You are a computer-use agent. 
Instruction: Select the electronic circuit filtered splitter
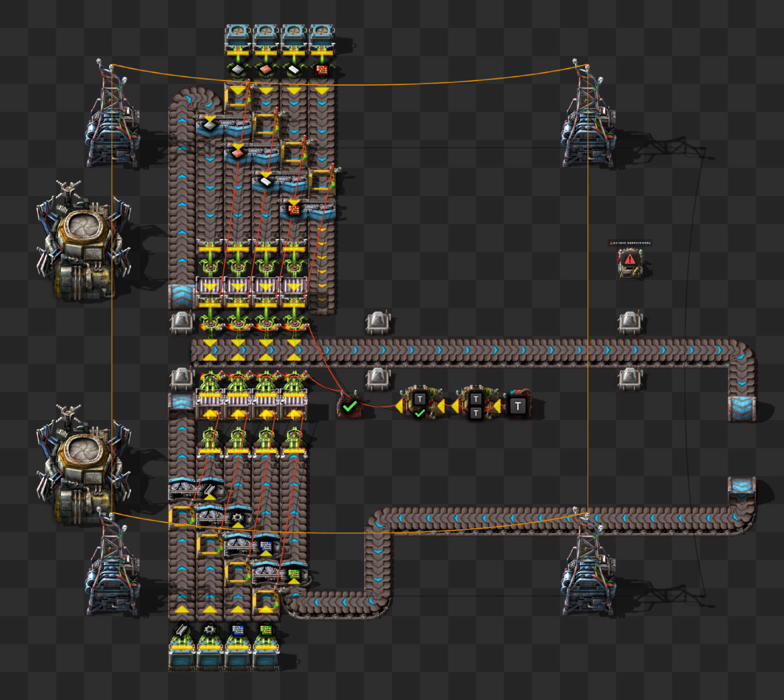280,574
